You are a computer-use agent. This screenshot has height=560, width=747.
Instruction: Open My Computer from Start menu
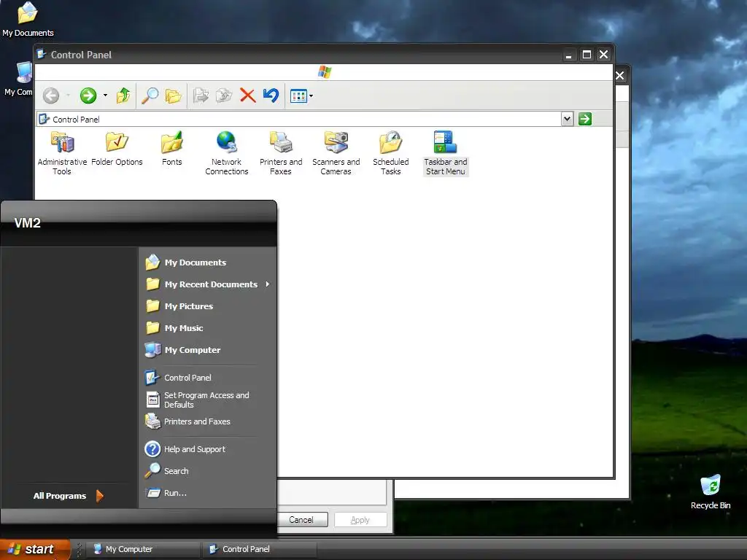[x=208, y=350]
